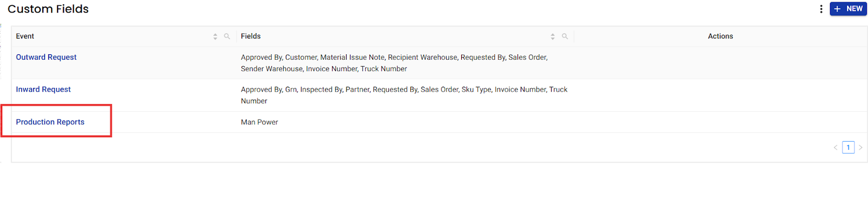Go to previous page with left chevron
This screenshot has height=217, width=868.
(835, 148)
